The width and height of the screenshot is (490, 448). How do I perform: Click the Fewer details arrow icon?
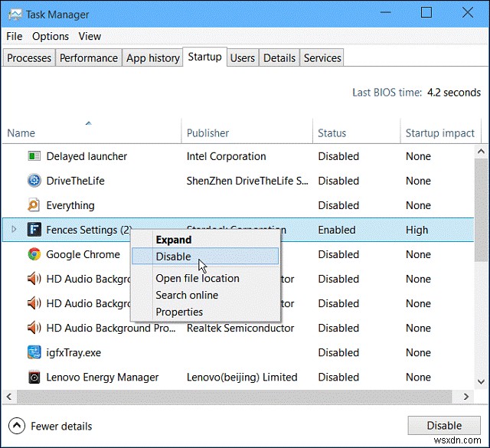coord(17,426)
